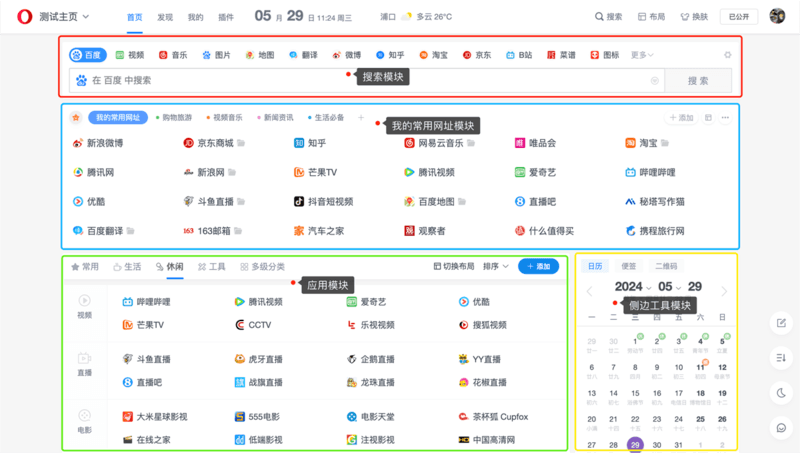Select the 我的常用网址 tab
The width and height of the screenshot is (800, 453).
[118, 118]
